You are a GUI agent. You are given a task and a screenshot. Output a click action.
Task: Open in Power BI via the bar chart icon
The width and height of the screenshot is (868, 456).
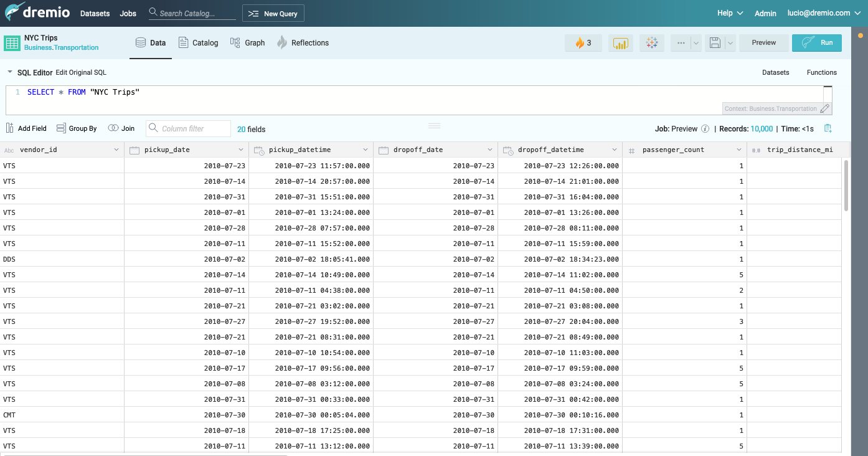pos(620,43)
